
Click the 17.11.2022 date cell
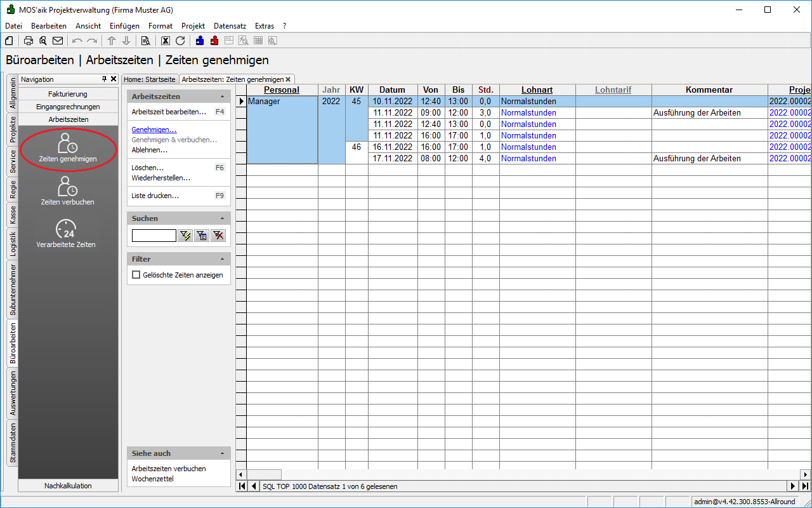393,158
